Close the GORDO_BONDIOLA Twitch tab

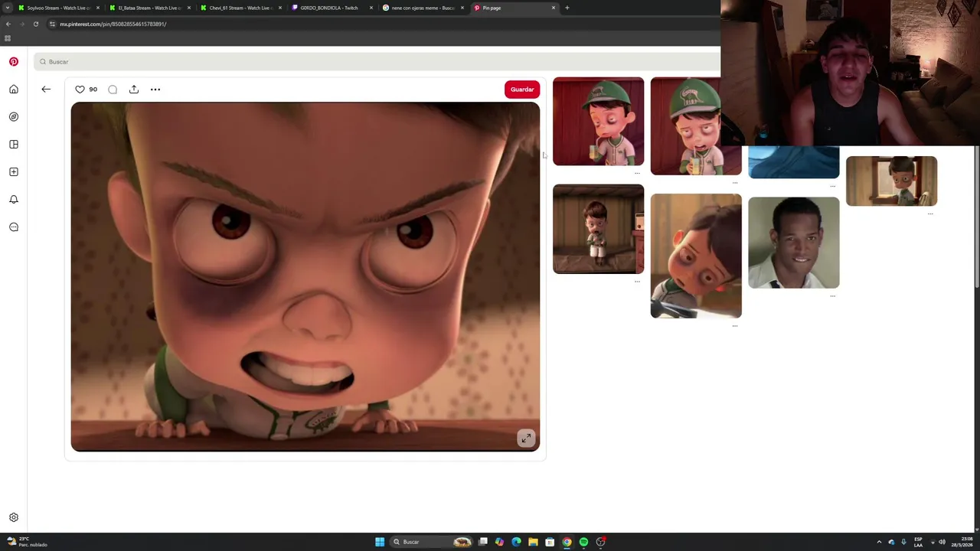(x=371, y=8)
